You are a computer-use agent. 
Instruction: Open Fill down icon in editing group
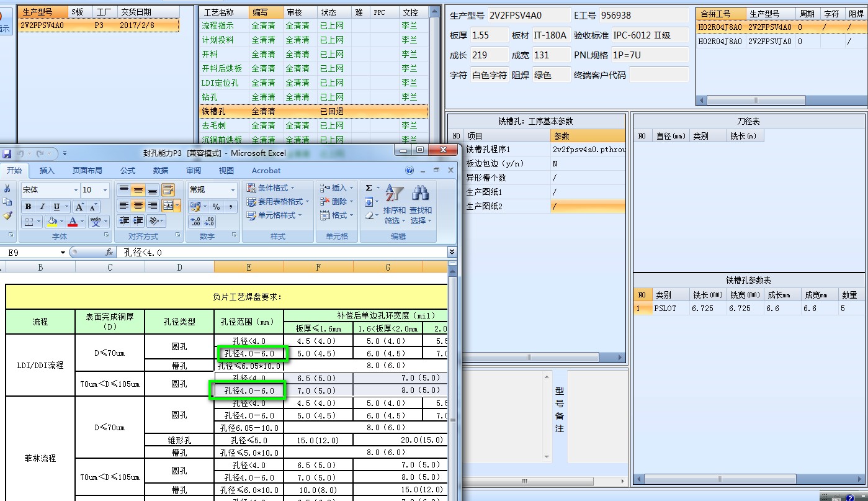[369, 202]
